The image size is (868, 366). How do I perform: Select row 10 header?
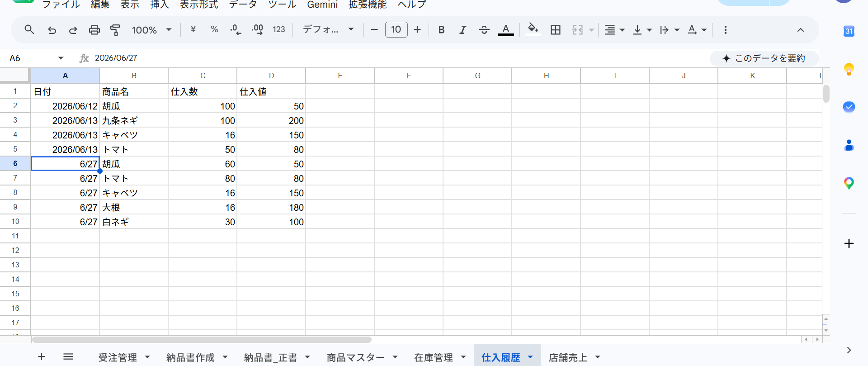click(x=15, y=221)
